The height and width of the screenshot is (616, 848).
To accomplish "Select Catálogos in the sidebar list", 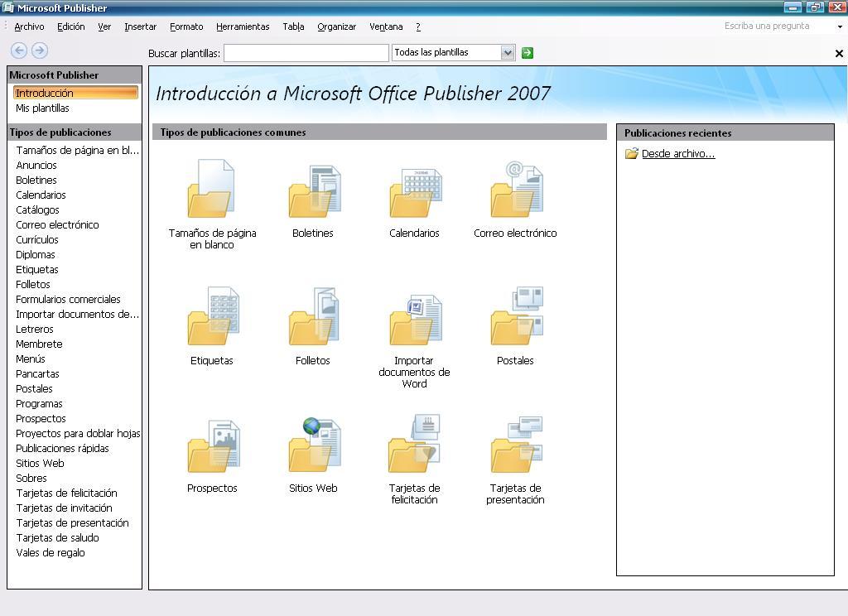I will 37,209.
